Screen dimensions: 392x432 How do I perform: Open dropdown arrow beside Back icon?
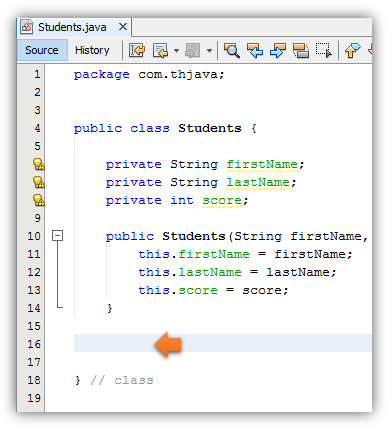point(176,51)
